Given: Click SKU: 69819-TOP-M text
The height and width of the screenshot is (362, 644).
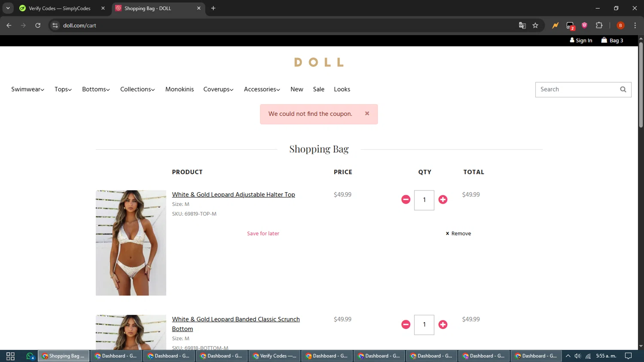Looking at the screenshot, I should tap(194, 214).
